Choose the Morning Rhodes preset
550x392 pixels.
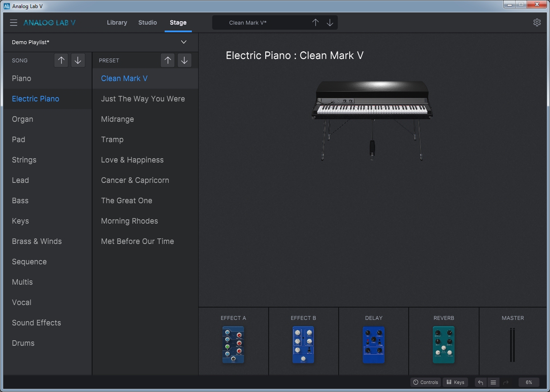coord(129,221)
